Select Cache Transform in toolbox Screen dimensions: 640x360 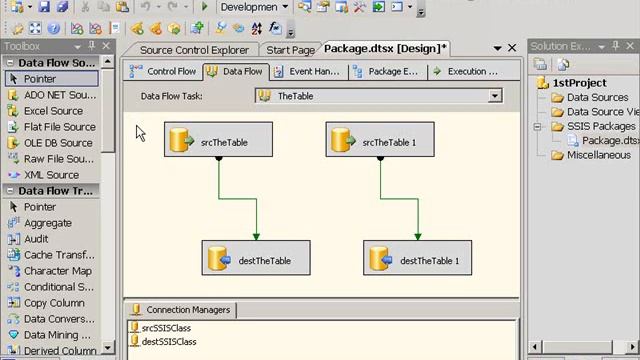(x=52, y=255)
